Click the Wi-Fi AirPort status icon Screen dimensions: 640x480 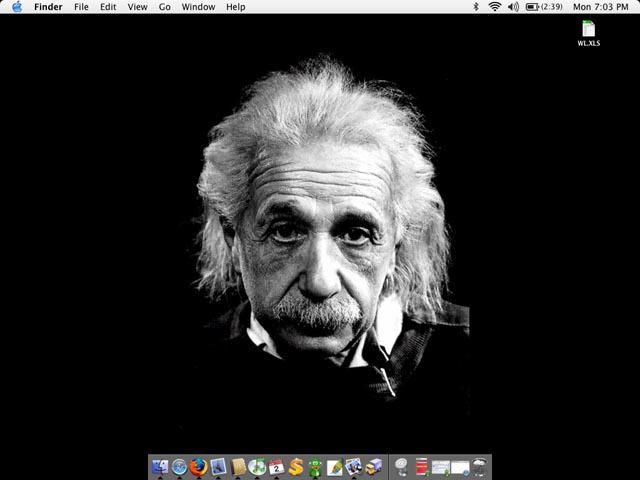[495, 7]
